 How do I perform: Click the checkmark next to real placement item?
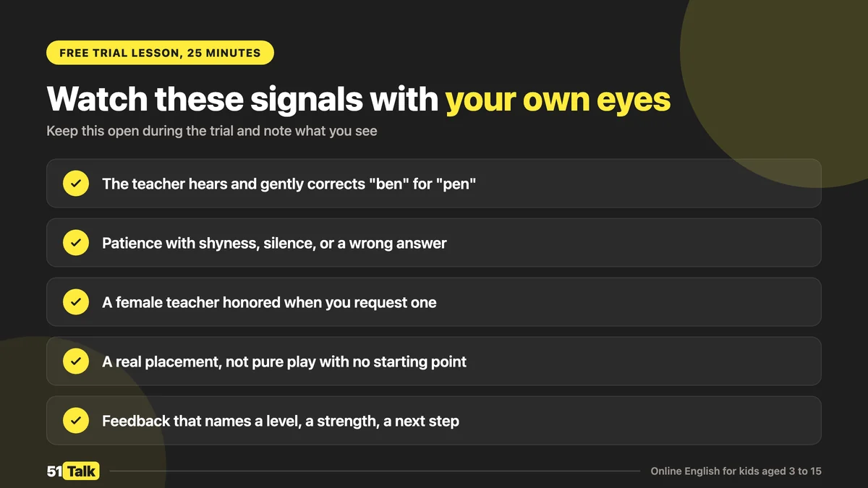tap(76, 361)
